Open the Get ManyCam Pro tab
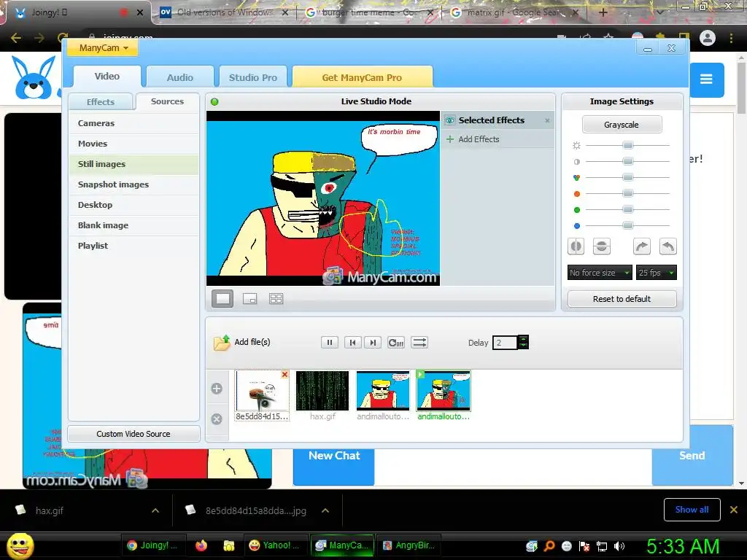The image size is (747, 560). coord(362,77)
